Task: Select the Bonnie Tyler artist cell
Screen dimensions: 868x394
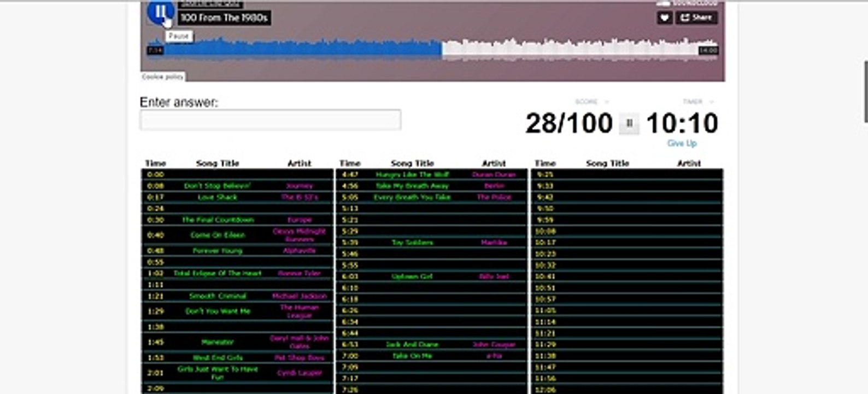Action: pyautogui.click(x=299, y=274)
